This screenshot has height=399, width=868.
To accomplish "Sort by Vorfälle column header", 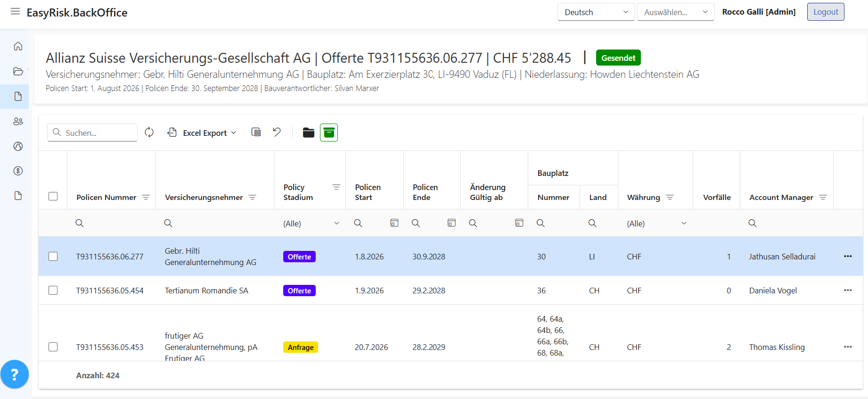I will 717,197.
